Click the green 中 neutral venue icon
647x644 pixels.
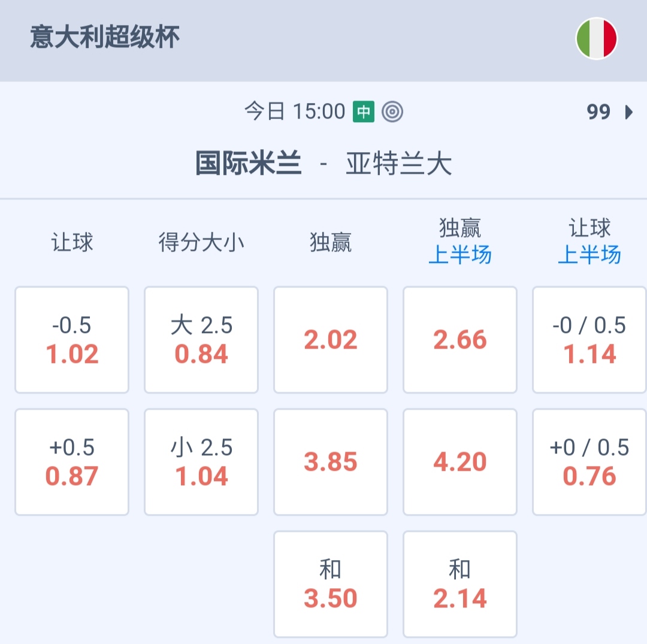364,111
